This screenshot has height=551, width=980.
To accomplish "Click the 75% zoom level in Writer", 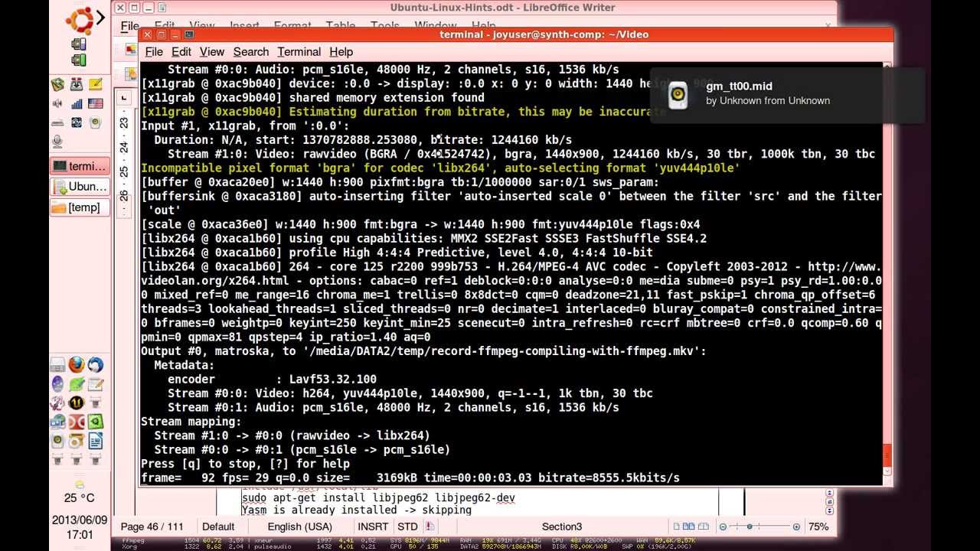I will pyautogui.click(x=818, y=527).
